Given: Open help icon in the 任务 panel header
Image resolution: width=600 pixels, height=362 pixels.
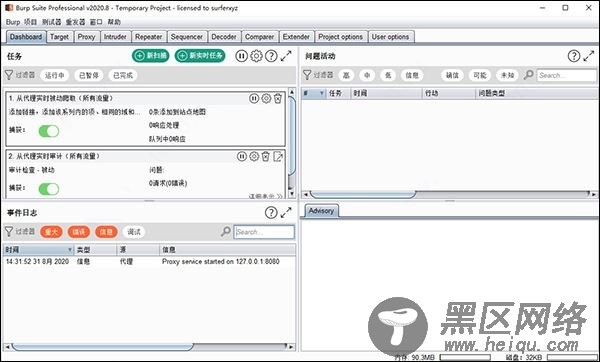Looking at the screenshot, I should point(271,56).
